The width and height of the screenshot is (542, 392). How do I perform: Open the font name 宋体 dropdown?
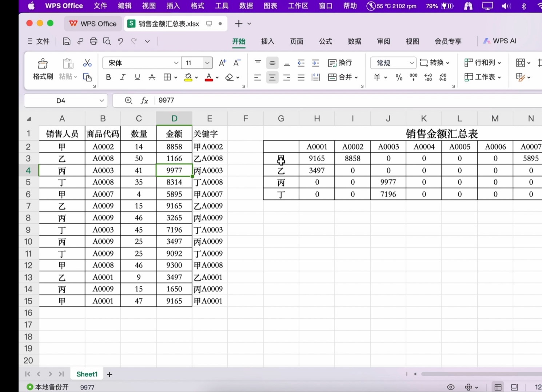pyautogui.click(x=176, y=63)
